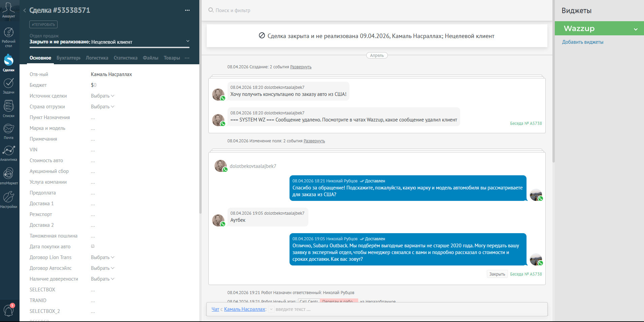Click the Марка и модель empty field
Screen dimensions: 644x322
click(93, 129)
